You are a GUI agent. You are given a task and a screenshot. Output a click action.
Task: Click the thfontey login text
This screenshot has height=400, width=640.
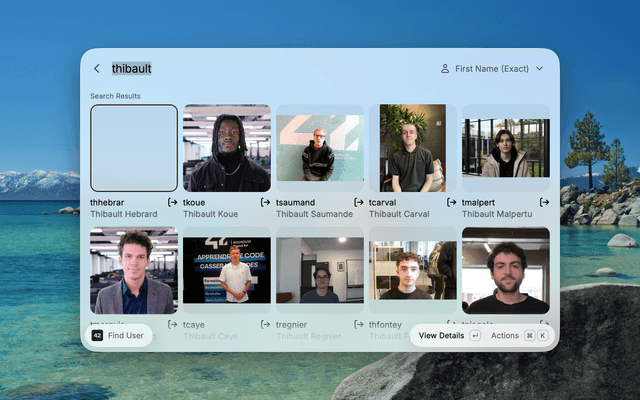click(385, 325)
